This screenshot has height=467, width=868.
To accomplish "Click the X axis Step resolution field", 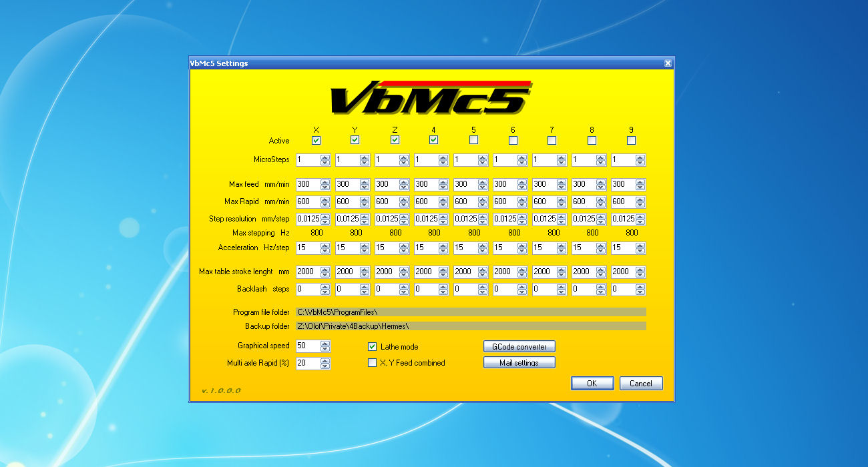I will click(308, 219).
